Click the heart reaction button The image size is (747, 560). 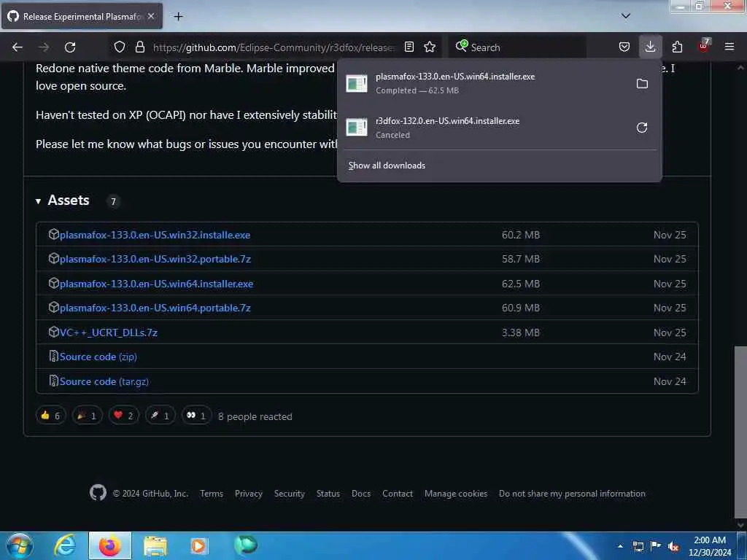click(124, 416)
